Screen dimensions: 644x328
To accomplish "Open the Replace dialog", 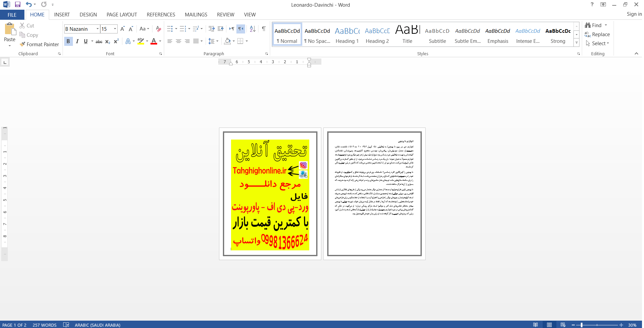I will click(597, 34).
